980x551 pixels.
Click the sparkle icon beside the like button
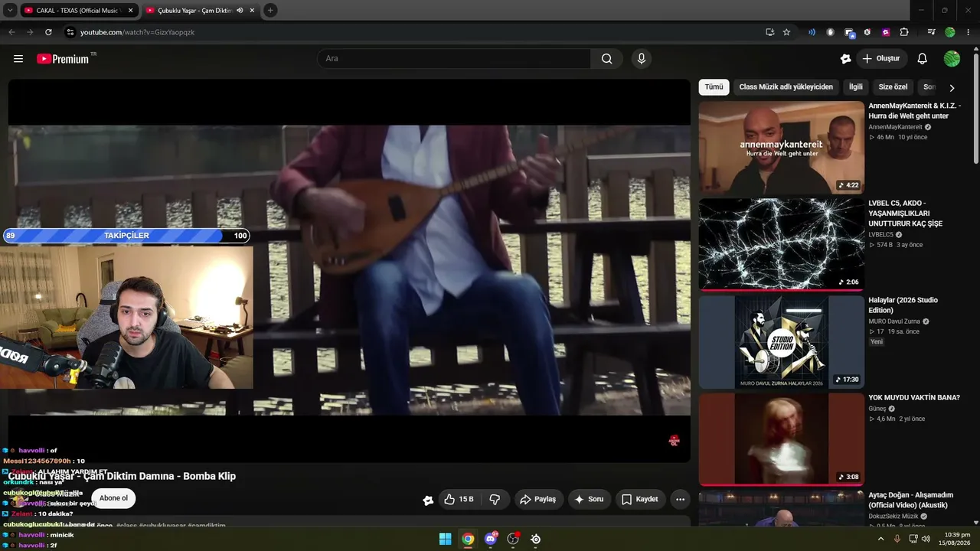coord(428,500)
